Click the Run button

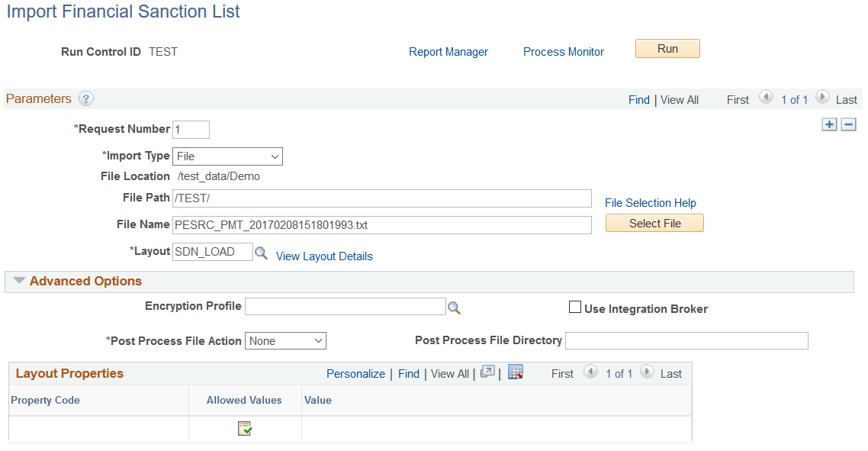click(667, 48)
